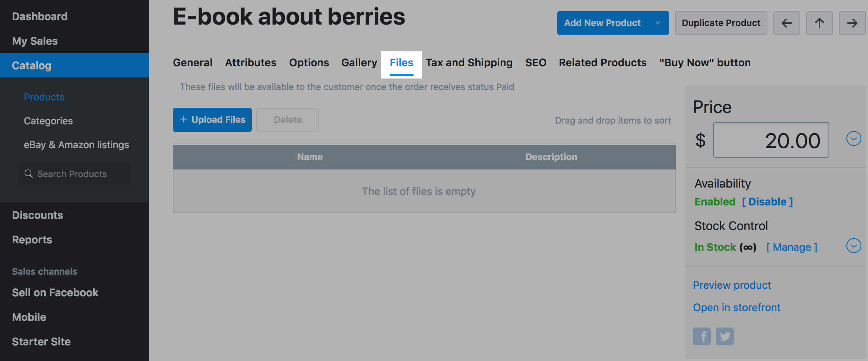Select the SEO tab

click(x=536, y=63)
